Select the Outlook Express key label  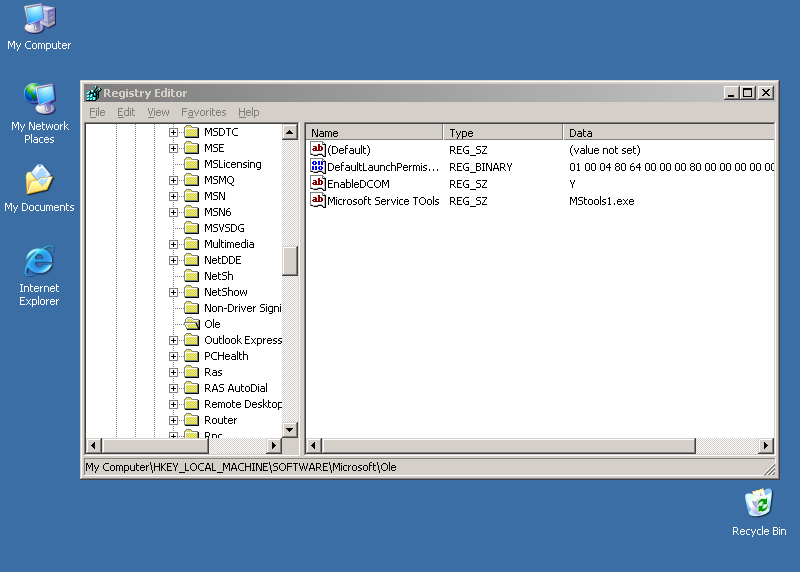tap(242, 340)
